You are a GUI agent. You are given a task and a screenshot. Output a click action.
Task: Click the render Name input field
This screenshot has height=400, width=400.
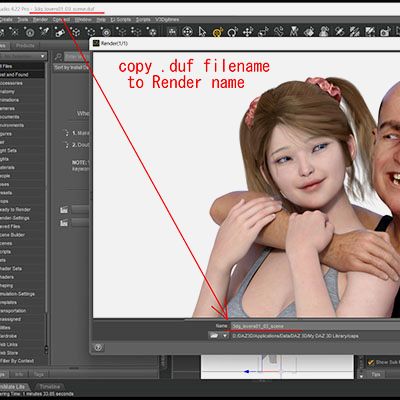coord(315,326)
